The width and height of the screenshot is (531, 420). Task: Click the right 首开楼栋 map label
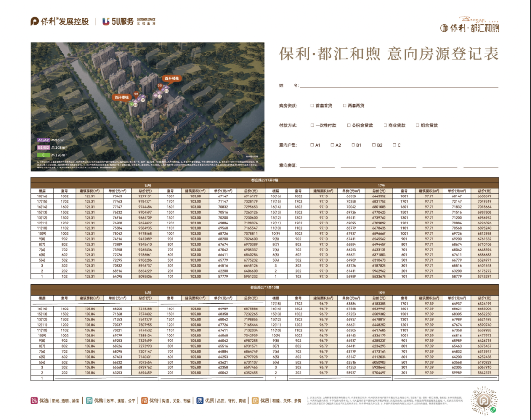[172, 78]
